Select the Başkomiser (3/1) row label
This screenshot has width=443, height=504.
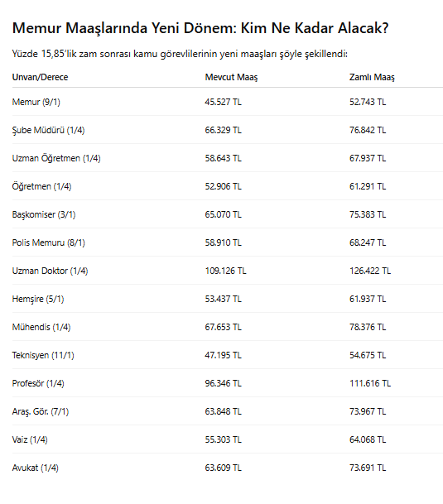pos(44,214)
